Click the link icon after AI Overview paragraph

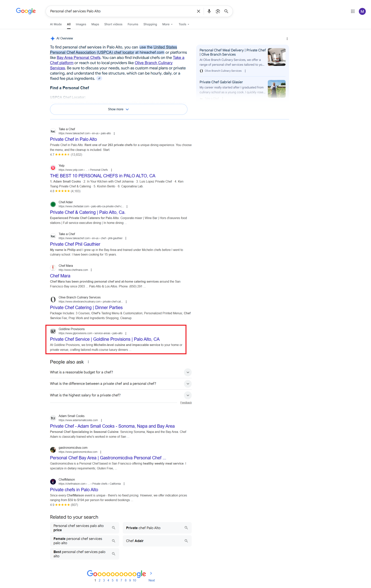(99, 79)
